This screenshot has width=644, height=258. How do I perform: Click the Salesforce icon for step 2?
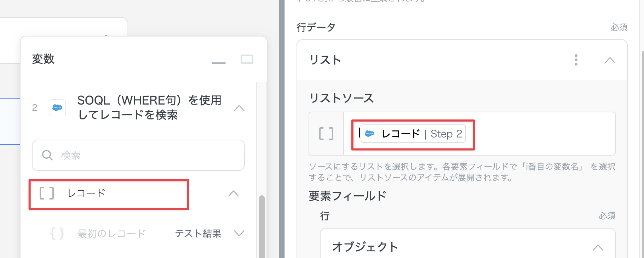(x=57, y=108)
